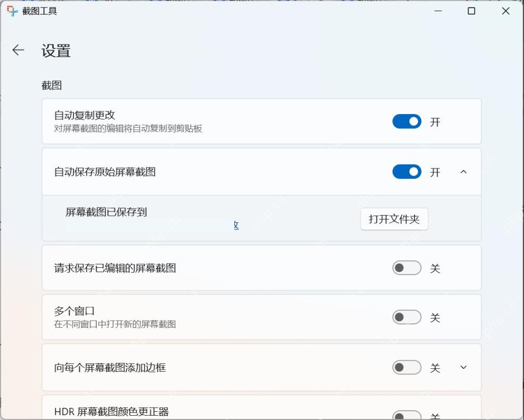Go back using the arrow beside 设置

(18, 50)
